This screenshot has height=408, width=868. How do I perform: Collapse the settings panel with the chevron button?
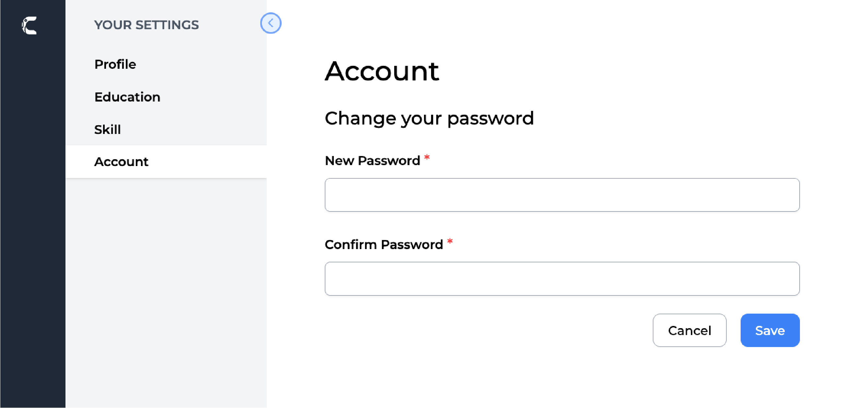tap(271, 23)
